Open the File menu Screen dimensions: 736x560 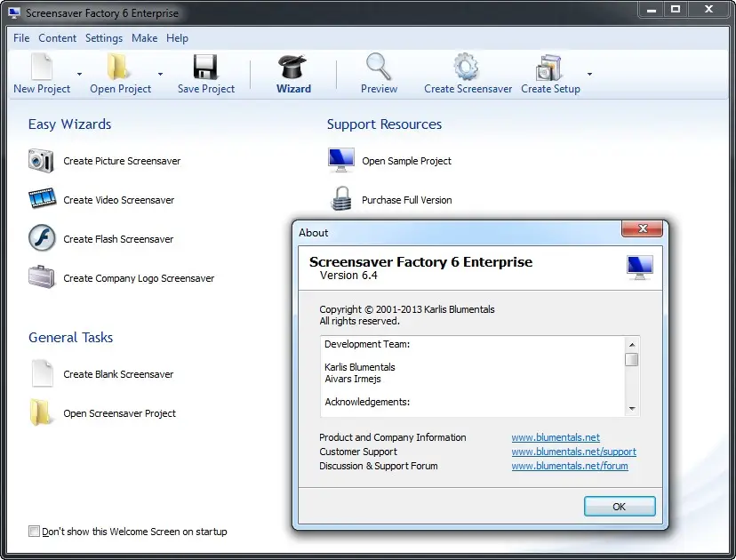click(21, 38)
